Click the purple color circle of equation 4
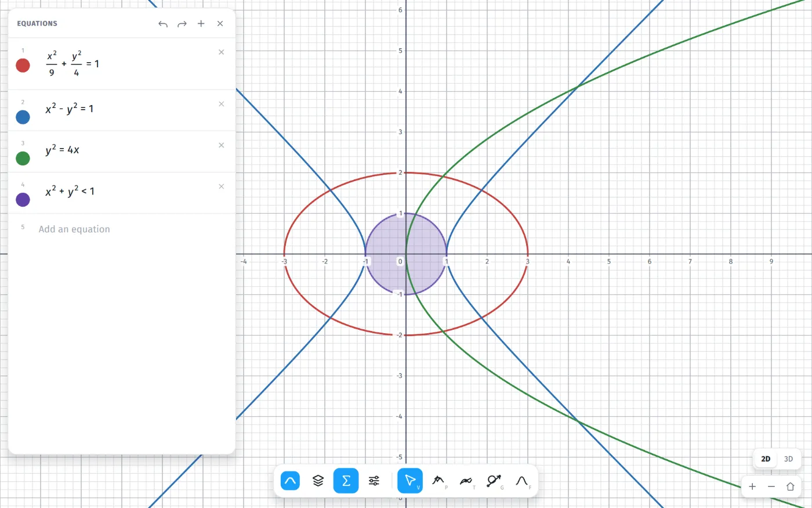The width and height of the screenshot is (812, 508). pos(23,200)
